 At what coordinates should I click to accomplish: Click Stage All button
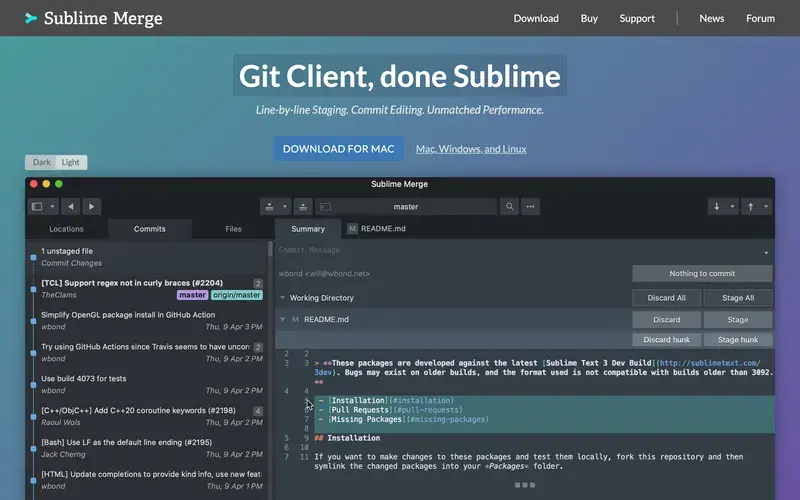pos(738,298)
